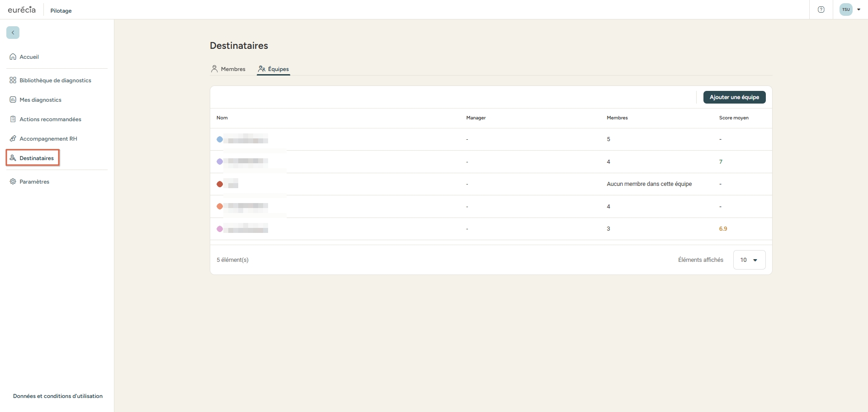Click the Actions recommandées clipboard icon
This screenshot has width=868, height=412.
[13, 119]
